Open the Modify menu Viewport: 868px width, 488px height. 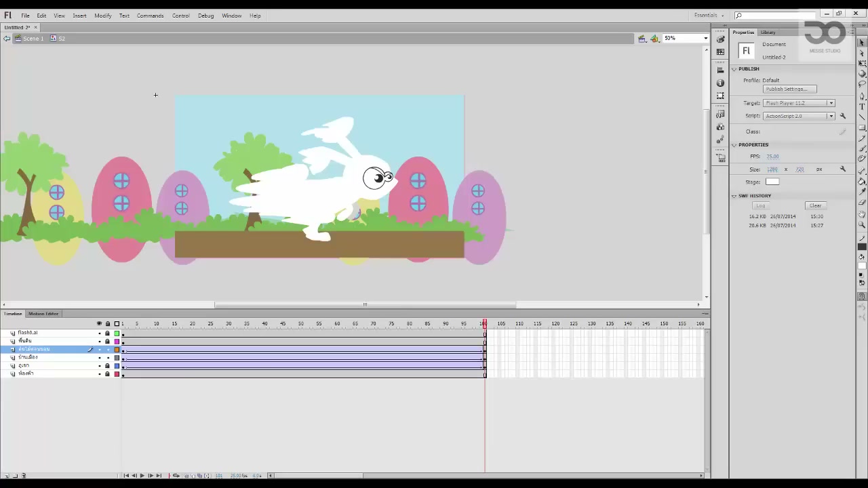(103, 16)
